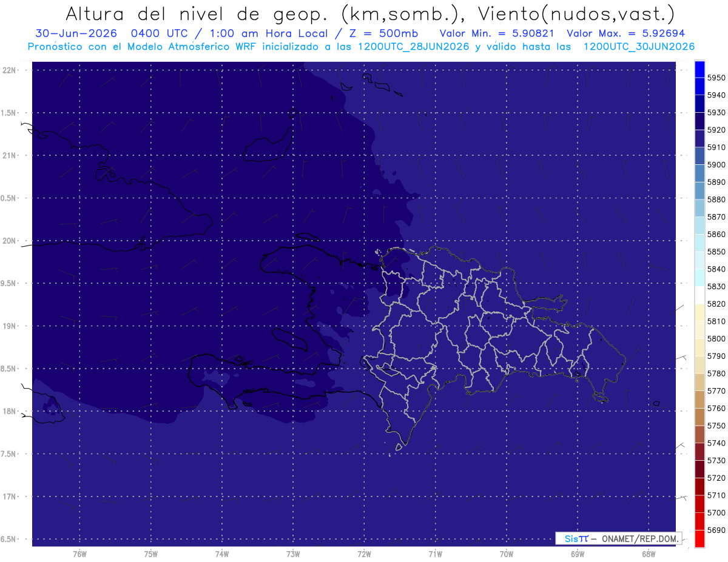This screenshot has width=728, height=562.
Task: Click the '5820' colorbar value
Action: [716, 304]
